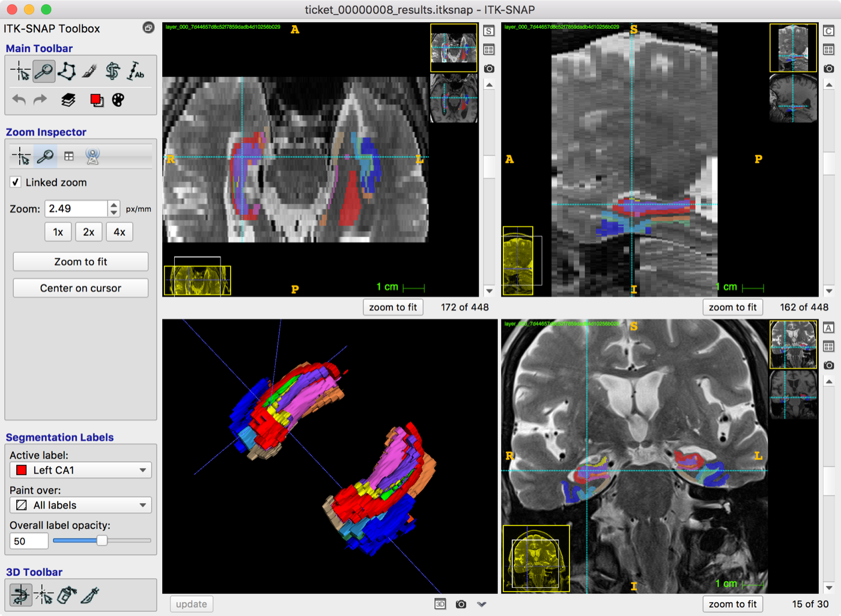Open the Paint over dropdown showing All labels

pos(80,505)
